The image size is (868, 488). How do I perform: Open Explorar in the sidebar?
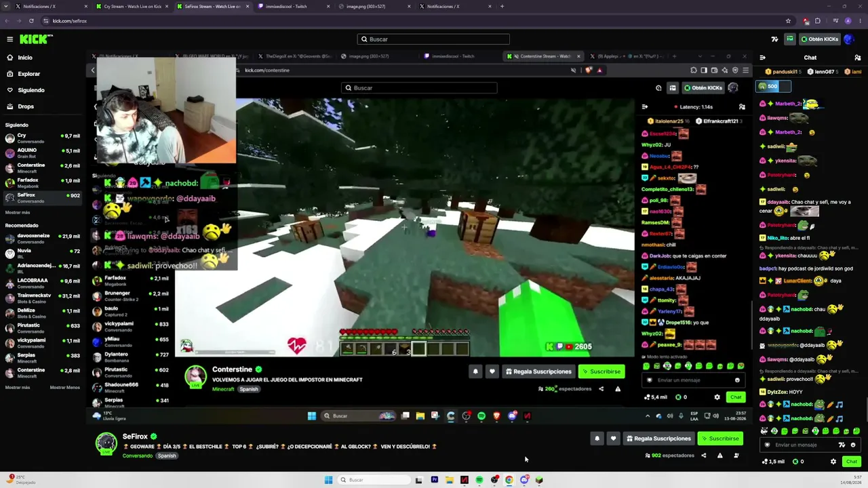[29, 74]
